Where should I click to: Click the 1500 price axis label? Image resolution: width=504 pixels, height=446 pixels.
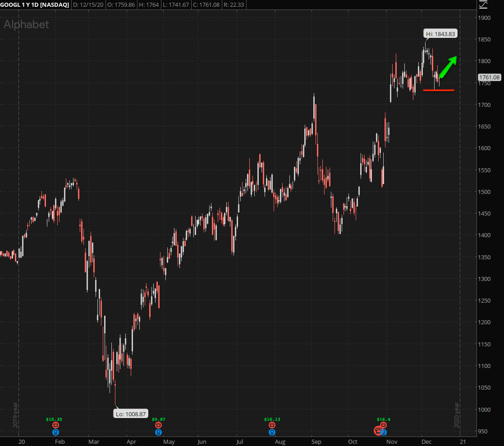(484, 192)
